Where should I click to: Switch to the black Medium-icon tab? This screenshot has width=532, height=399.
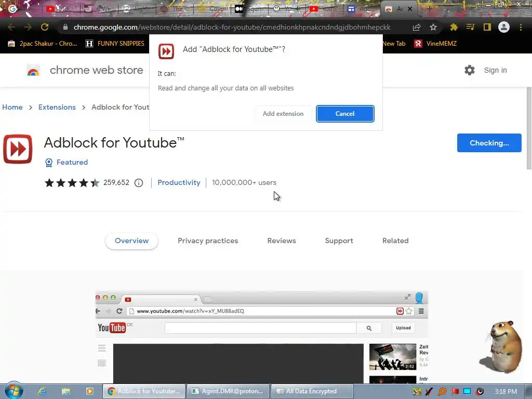pyautogui.click(x=239, y=9)
